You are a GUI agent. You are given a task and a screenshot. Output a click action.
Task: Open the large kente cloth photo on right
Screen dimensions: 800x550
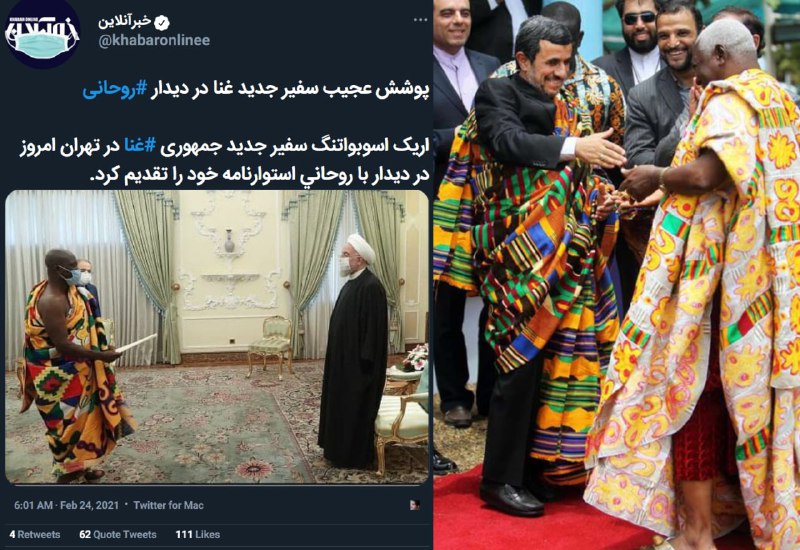click(616, 275)
